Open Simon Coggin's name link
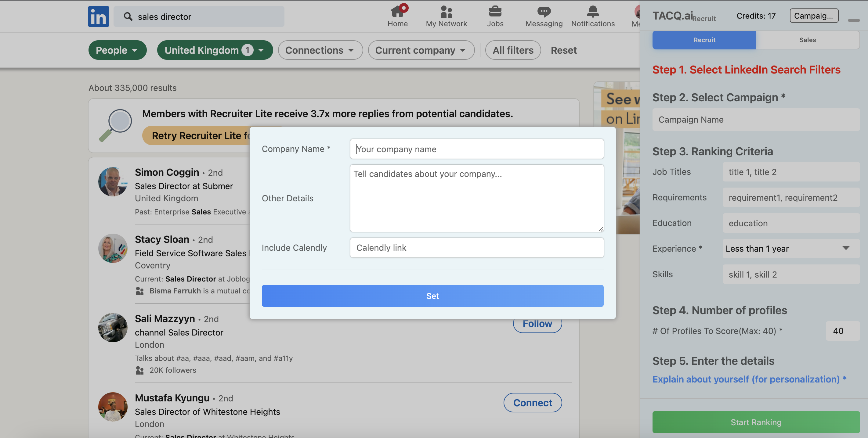 167,172
